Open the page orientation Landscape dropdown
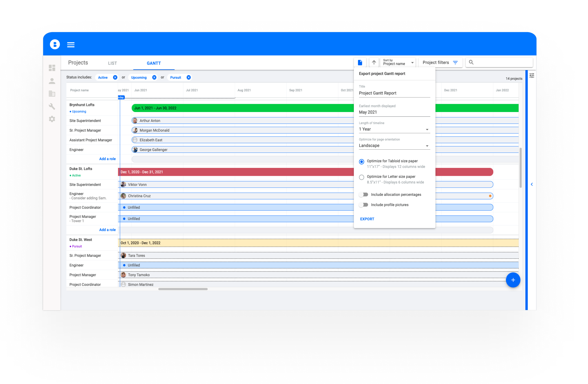Image resolution: width=588 pixels, height=384 pixels. tap(394, 146)
